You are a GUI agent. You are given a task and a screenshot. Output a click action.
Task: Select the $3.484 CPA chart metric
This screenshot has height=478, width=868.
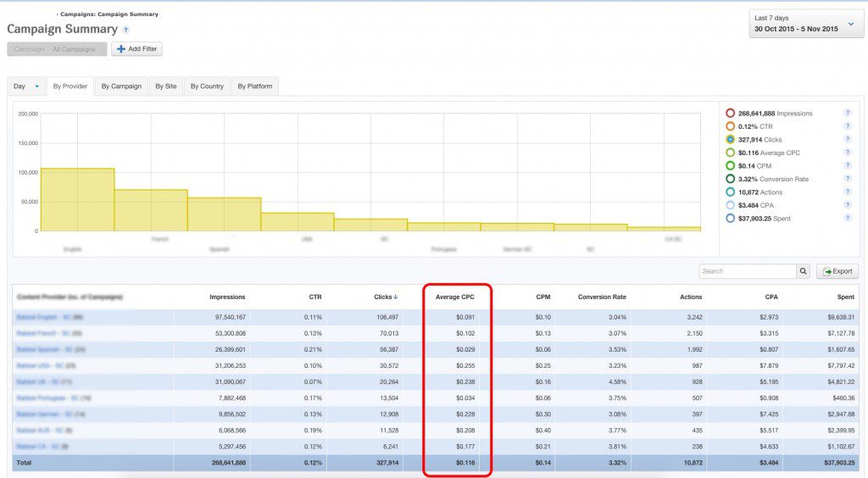pos(730,205)
